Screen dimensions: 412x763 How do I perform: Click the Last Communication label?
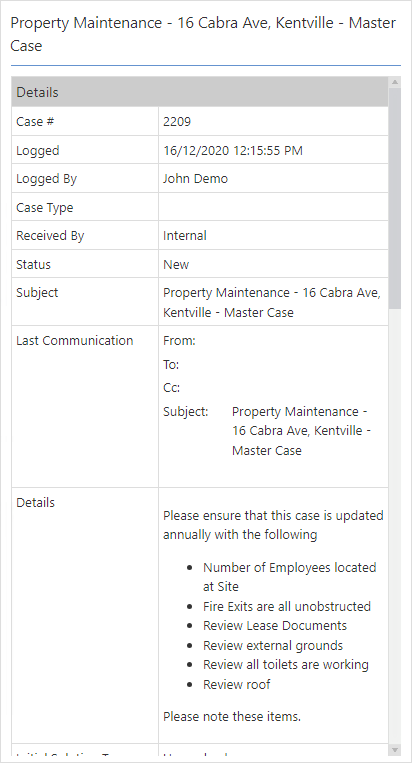(74, 341)
